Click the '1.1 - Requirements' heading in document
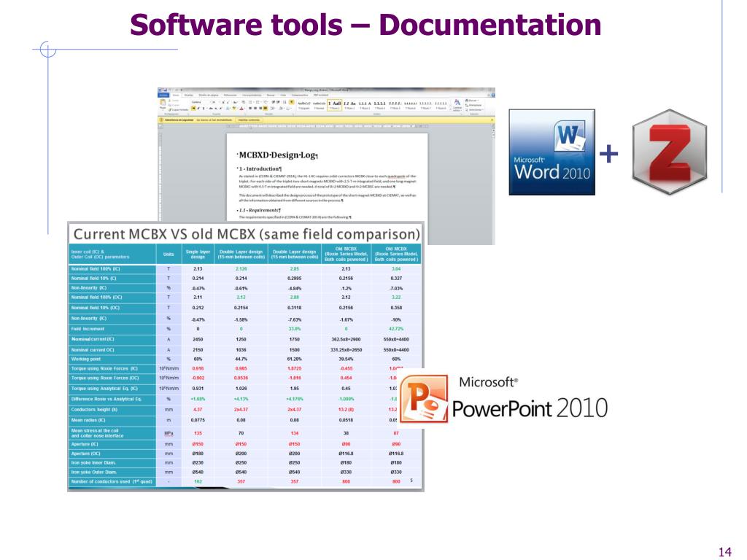The image size is (747, 560). 259,210
